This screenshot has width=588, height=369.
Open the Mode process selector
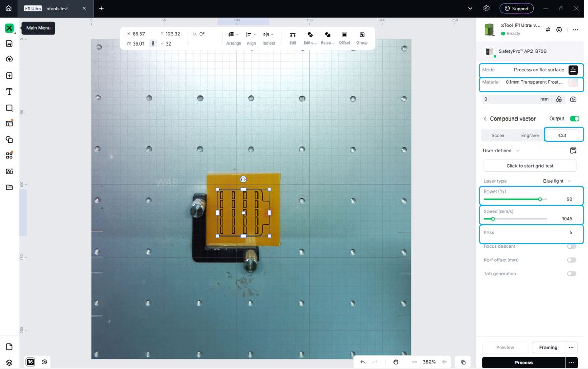[532, 70]
